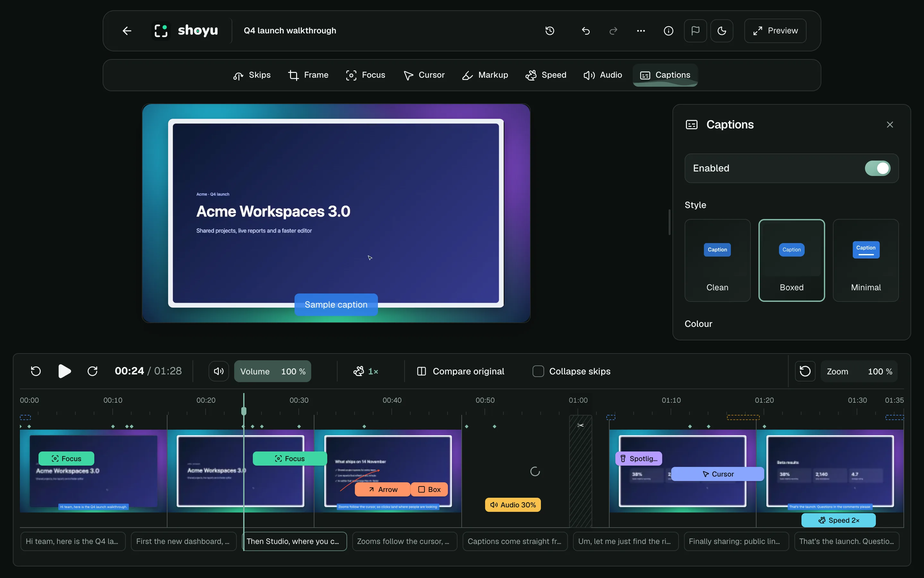Mute audio with the speaker icon
The height and width of the screenshot is (578, 924).
tap(219, 371)
